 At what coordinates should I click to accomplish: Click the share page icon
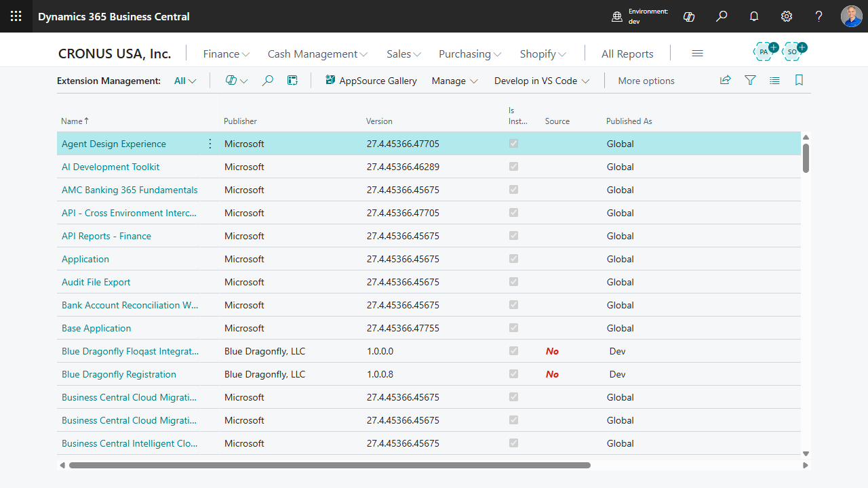coord(726,80)
